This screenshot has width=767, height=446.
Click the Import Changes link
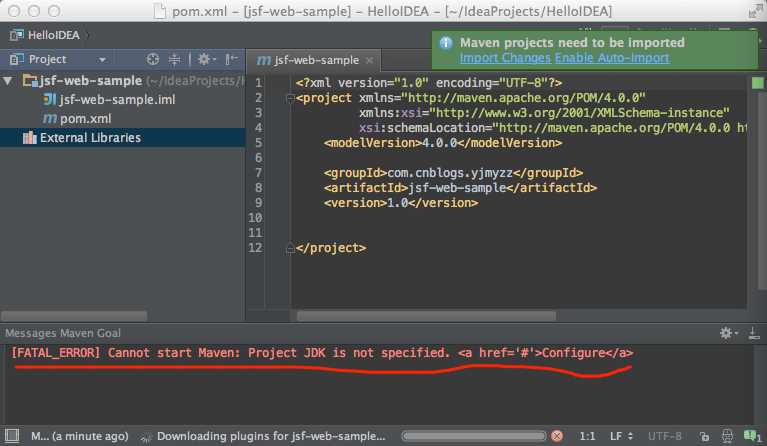pos(505,58)
